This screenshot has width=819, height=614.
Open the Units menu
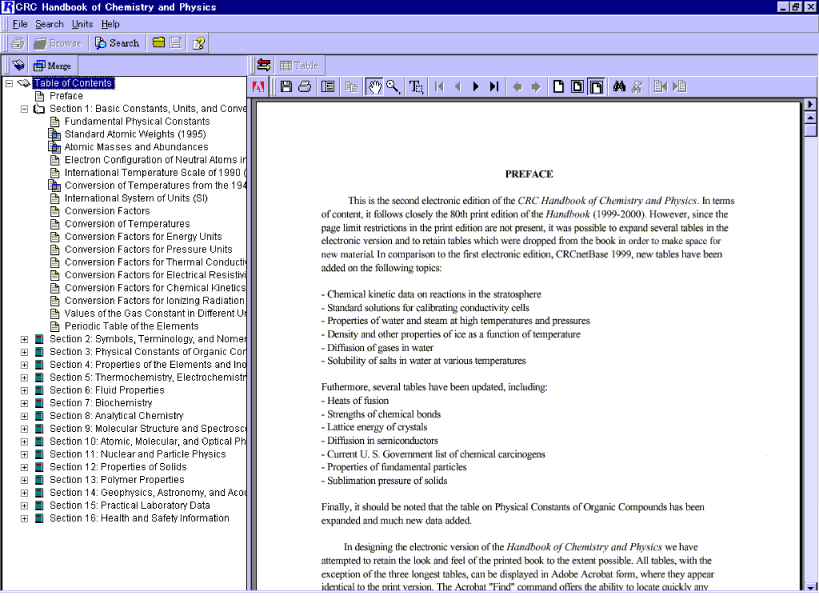coord(82,24)
